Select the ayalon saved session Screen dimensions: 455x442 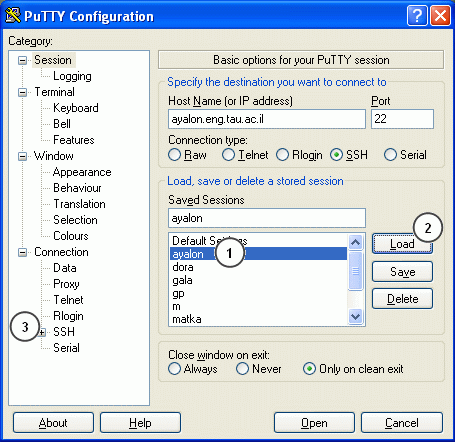(x=258, y=254)
